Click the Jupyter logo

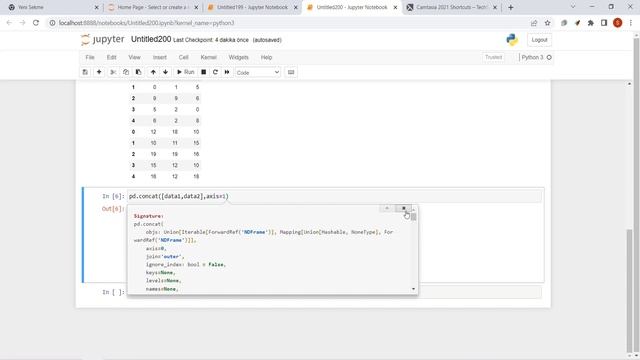(x=103, y=40)
